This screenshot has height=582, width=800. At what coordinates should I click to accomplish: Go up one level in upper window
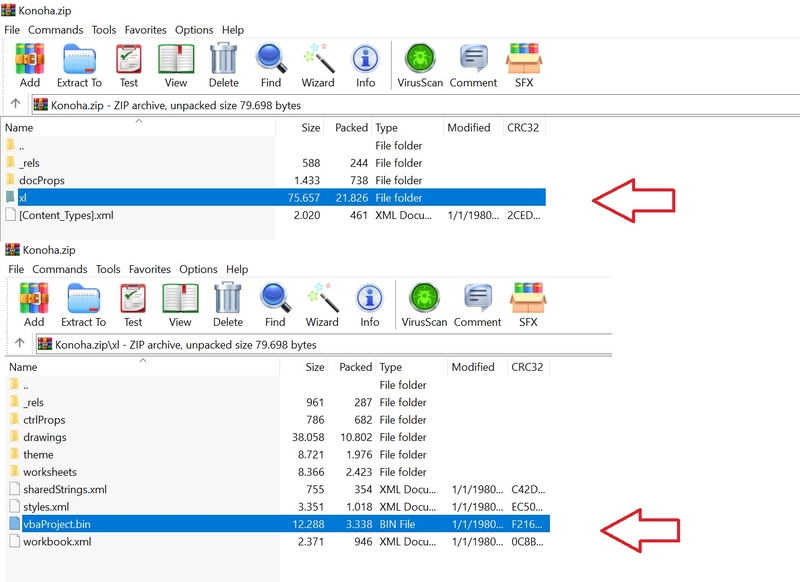click(15, 104)
